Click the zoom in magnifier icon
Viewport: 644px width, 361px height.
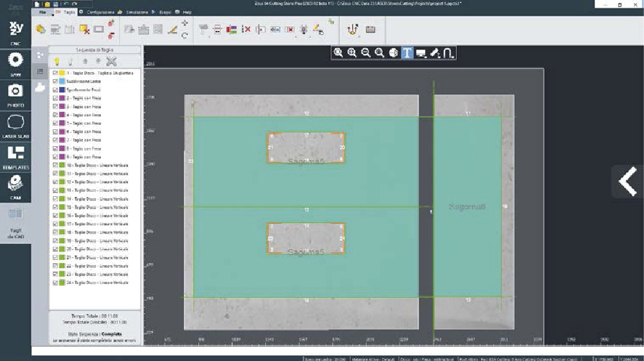[352, 53]
